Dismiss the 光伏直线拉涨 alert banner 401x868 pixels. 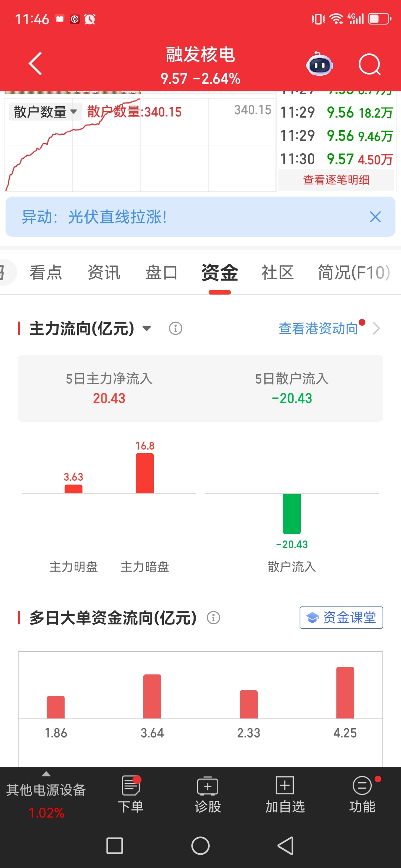(375, 217)
